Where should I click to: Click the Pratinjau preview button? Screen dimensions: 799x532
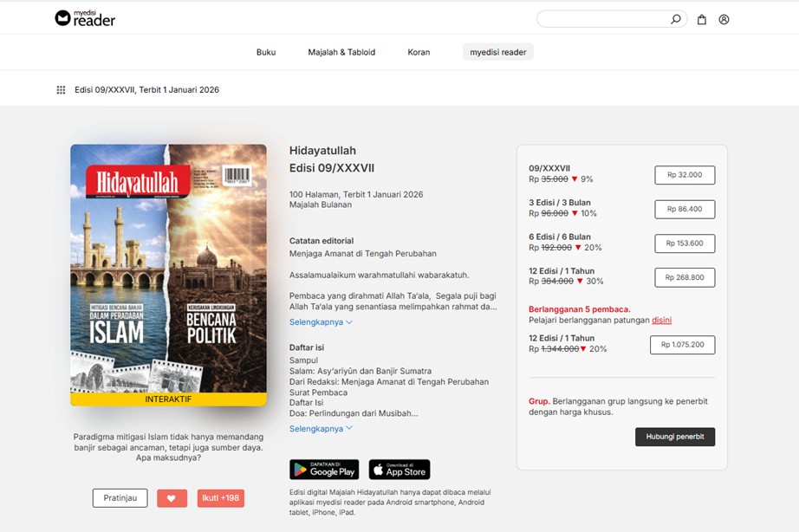[x=120, y=498]
